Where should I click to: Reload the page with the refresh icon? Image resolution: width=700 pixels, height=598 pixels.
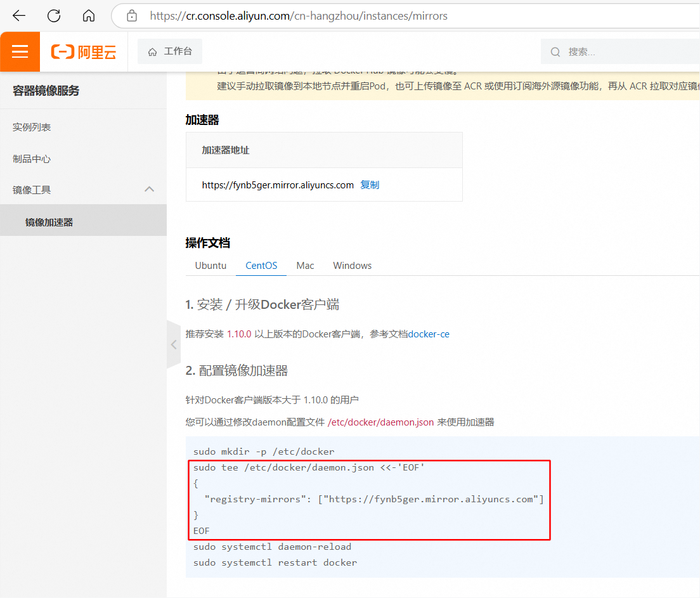click(x=54, y=16)
